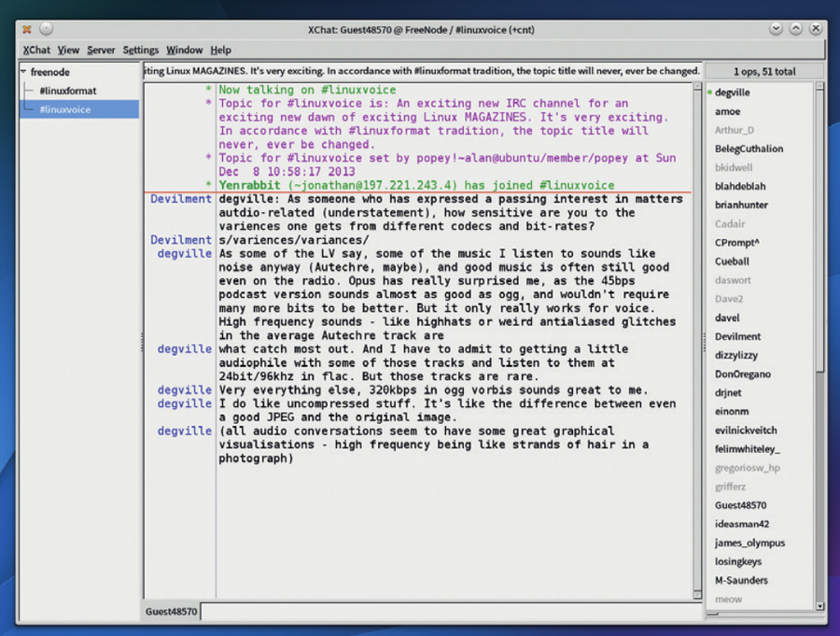Click the message input field
The image size is (840, 636).
tap(451, 612)
